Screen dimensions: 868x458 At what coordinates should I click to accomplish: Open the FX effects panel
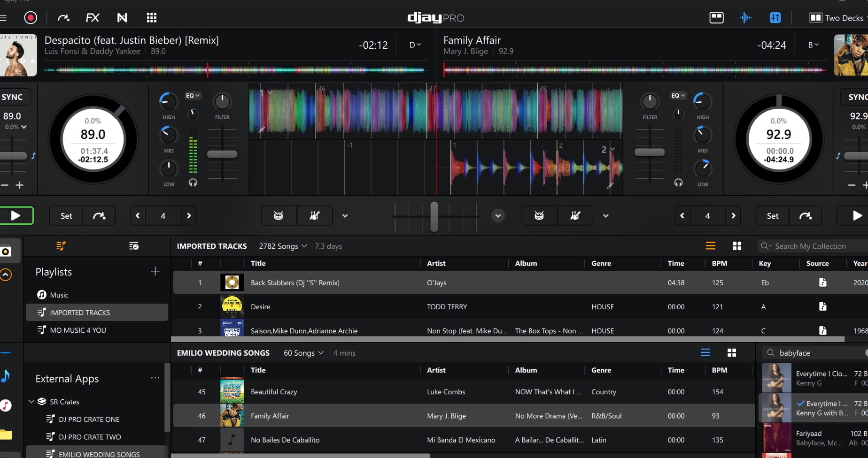(x=93, y=18)
